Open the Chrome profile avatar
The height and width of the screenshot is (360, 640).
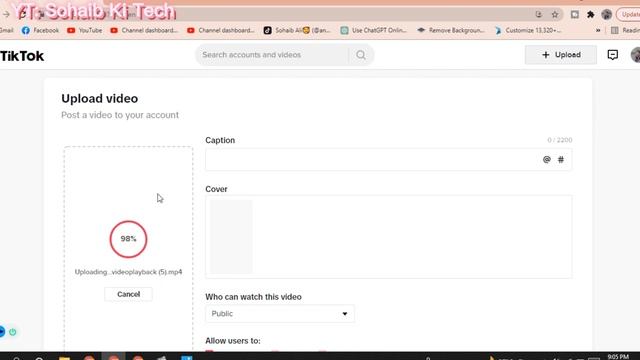coord(607,15)
